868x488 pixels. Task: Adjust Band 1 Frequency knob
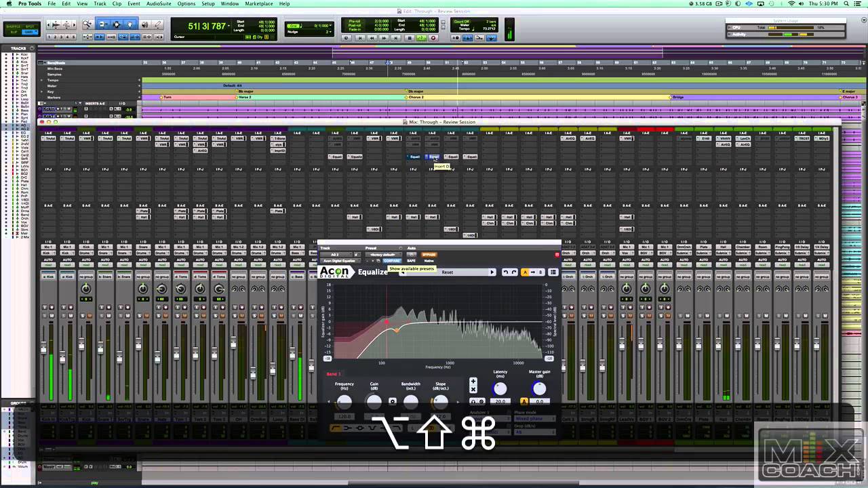344,402
